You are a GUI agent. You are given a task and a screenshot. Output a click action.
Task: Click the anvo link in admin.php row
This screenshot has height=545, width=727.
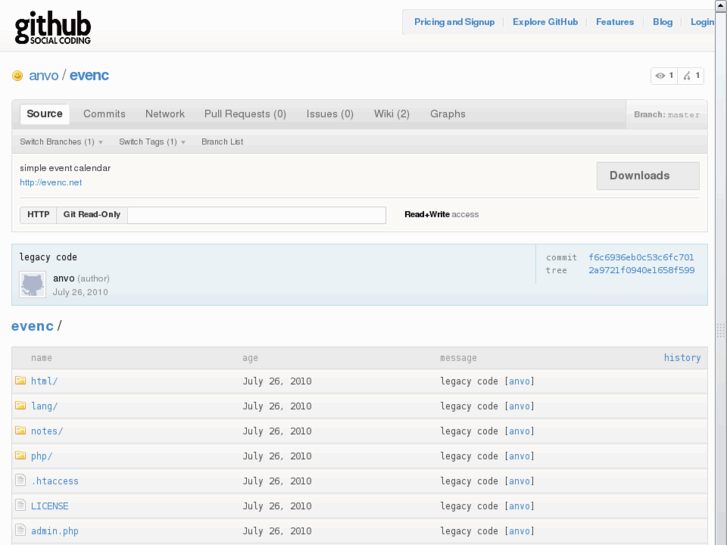click(519, 531)
